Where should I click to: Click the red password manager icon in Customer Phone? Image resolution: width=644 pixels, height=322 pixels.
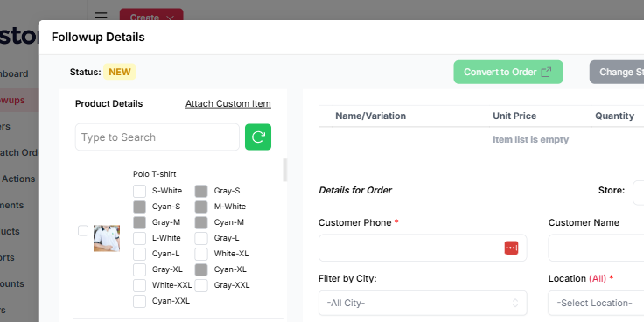[x=511, y=248]
